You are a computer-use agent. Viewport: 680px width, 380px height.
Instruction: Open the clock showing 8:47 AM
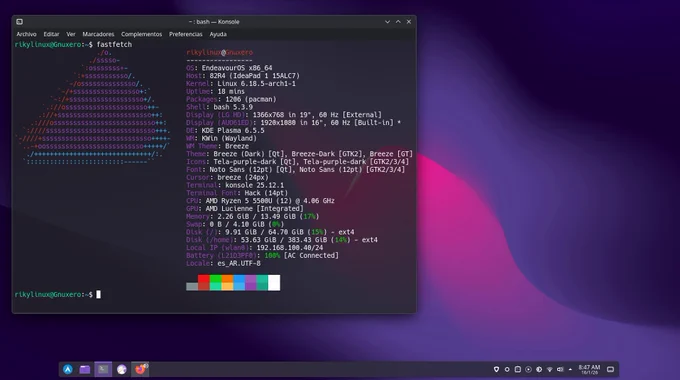pyautogui.click(x=589, y=369)
